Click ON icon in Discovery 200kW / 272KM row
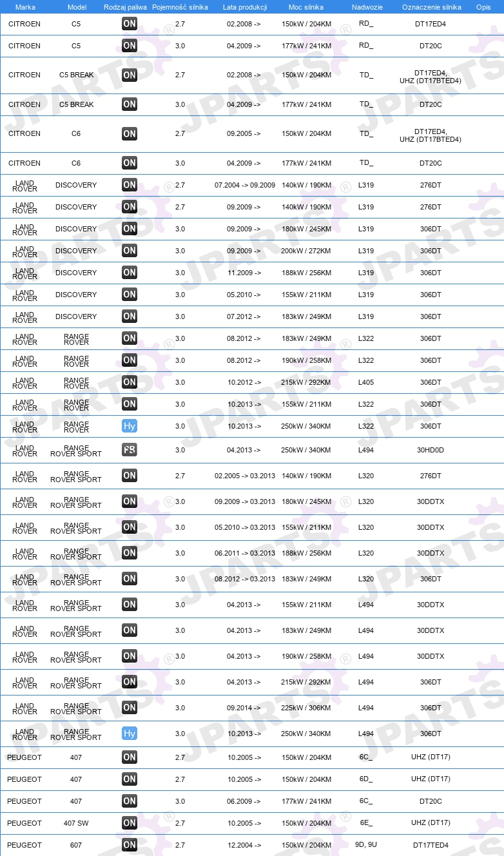 tap(130, 251)
